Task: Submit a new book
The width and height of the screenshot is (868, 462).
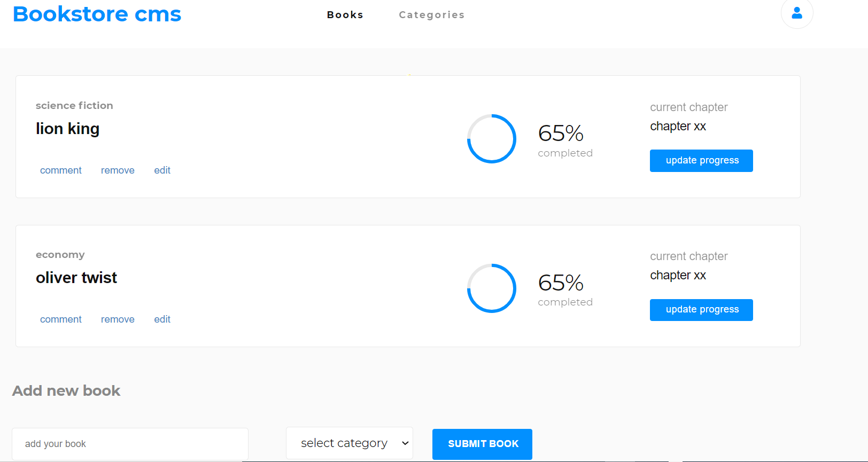Action: 482,444
